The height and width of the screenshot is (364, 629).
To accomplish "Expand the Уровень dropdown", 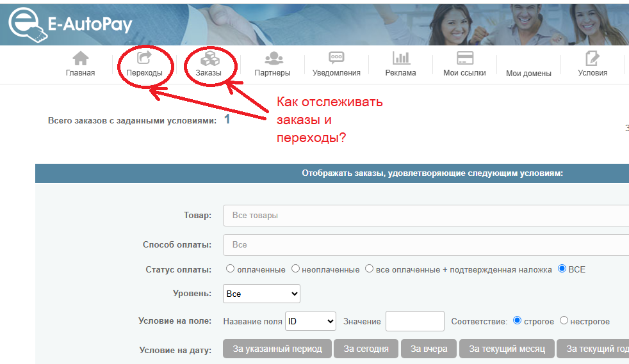I will point(261,294).
